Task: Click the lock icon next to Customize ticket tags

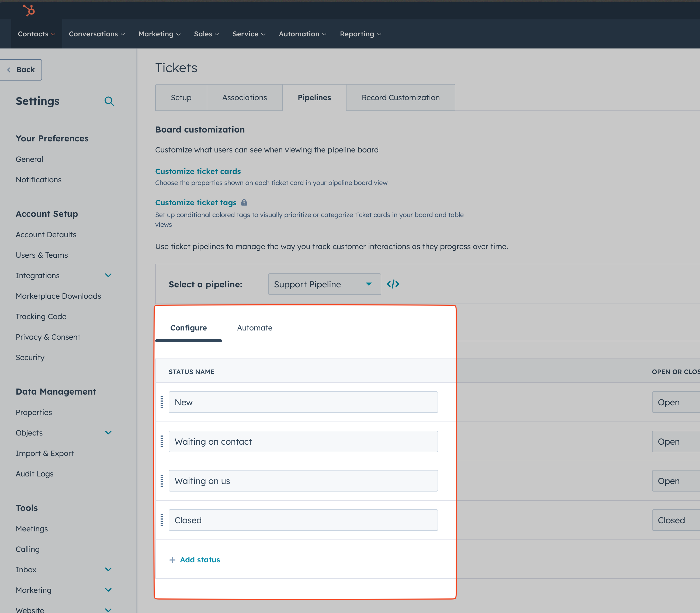Action: click(244, 203)
